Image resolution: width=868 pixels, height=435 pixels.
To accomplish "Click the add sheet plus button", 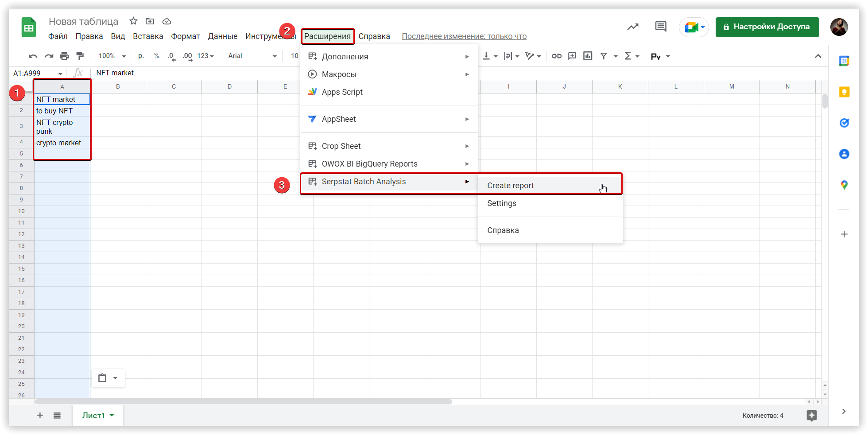I will tap(40, 416).
